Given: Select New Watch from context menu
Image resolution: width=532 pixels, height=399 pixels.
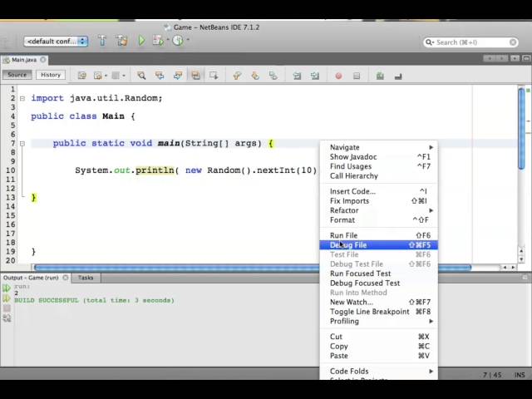Looking at the screenshot, I should click(x=379, y=302).
